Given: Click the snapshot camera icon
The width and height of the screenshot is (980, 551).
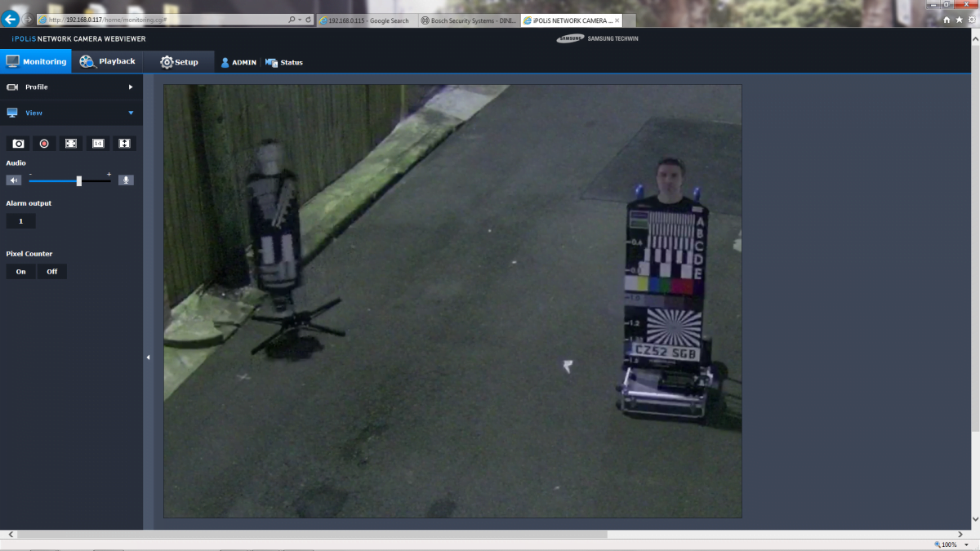Looking at the screenshot, I should tap(18, 144).
